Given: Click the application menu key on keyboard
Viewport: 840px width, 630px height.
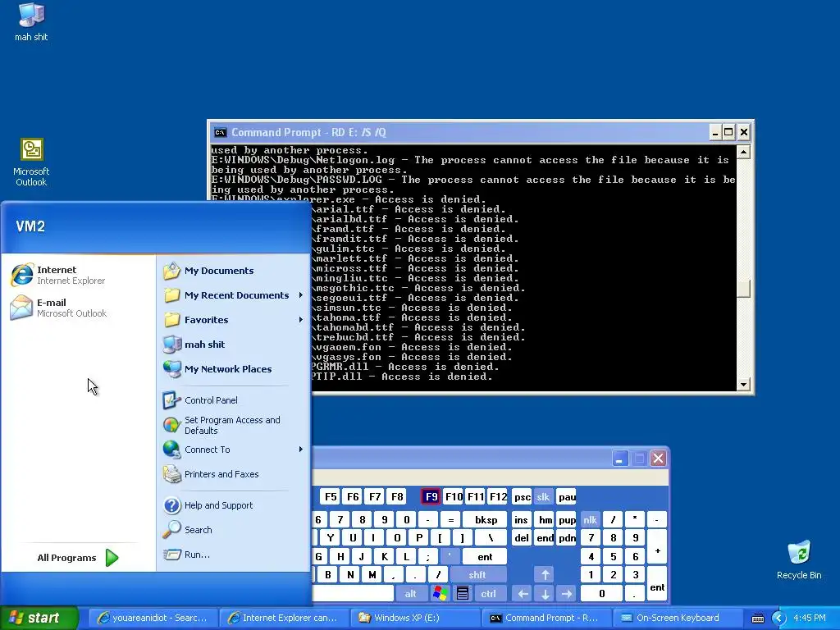Looking at the screenshot, I should (463, 593).
